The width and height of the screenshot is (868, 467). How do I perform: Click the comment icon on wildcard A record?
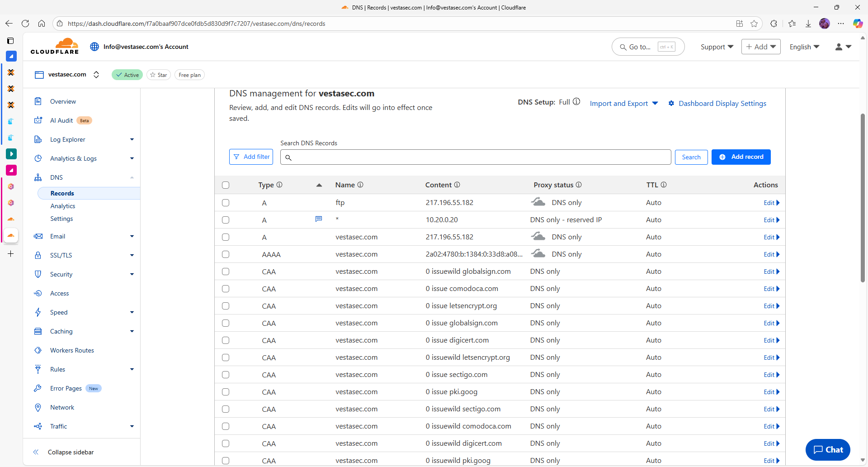pyautogui.click(x=319, y=219)
